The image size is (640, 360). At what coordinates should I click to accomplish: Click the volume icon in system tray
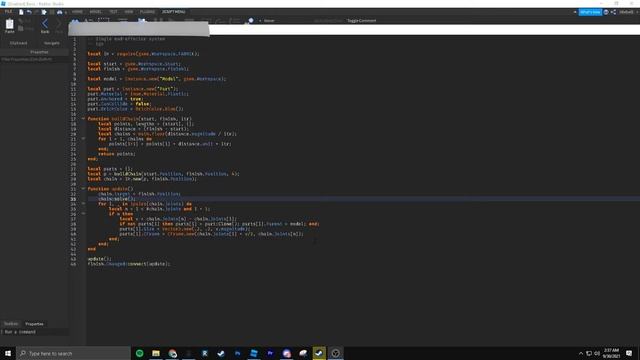597,353
